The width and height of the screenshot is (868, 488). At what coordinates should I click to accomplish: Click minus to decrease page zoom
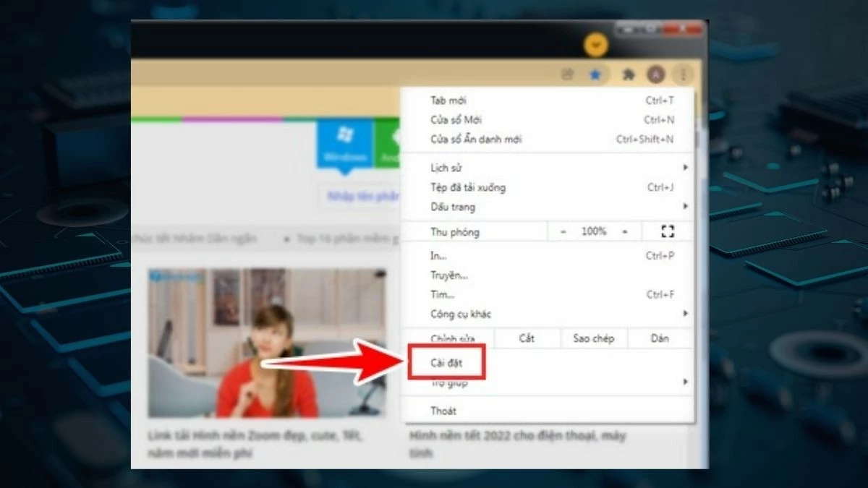coord(562,231)
